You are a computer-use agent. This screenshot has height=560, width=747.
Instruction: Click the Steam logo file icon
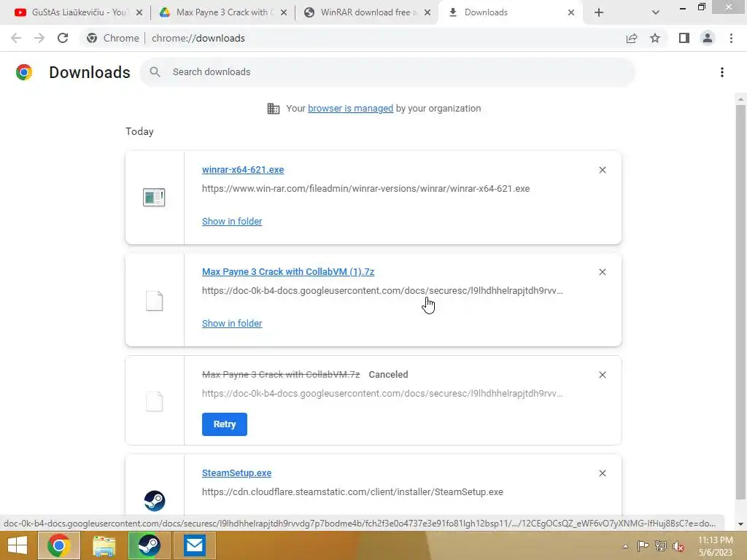(x=155, y=501)
